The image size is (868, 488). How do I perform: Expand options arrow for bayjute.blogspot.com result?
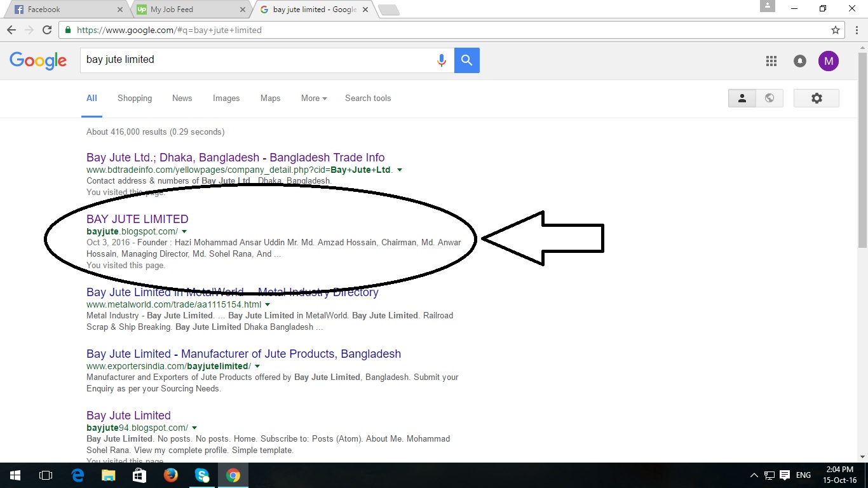[184, 232]
